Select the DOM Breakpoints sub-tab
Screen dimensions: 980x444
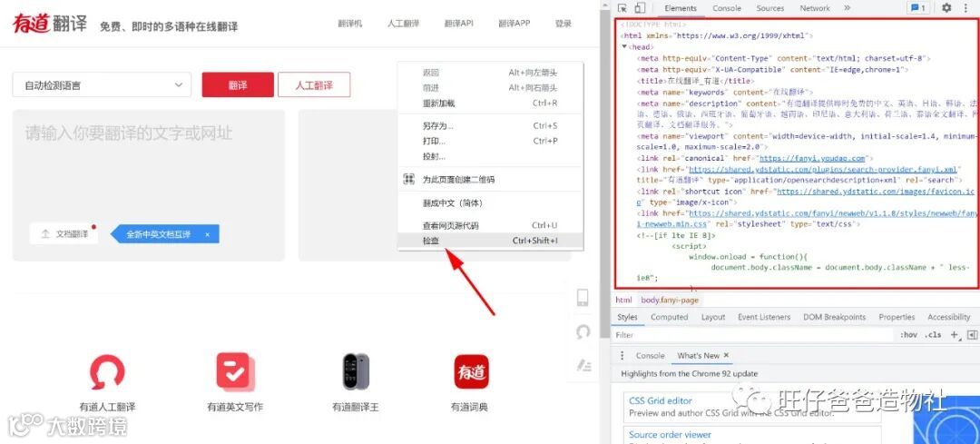(x=835, y=317)
